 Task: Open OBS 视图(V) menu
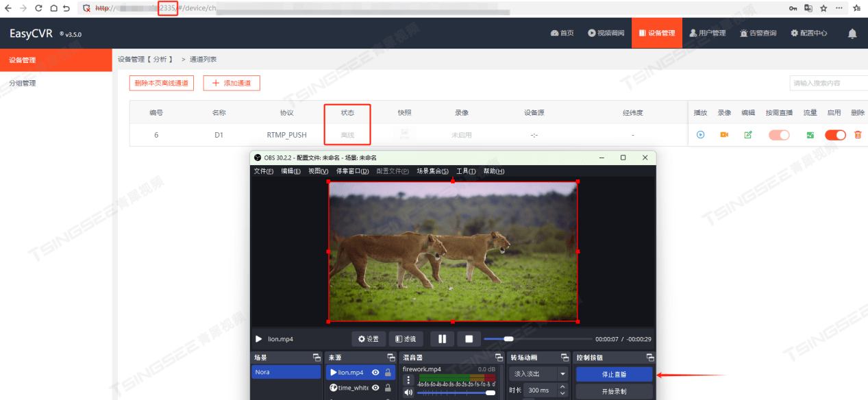[x=319, y=171]
